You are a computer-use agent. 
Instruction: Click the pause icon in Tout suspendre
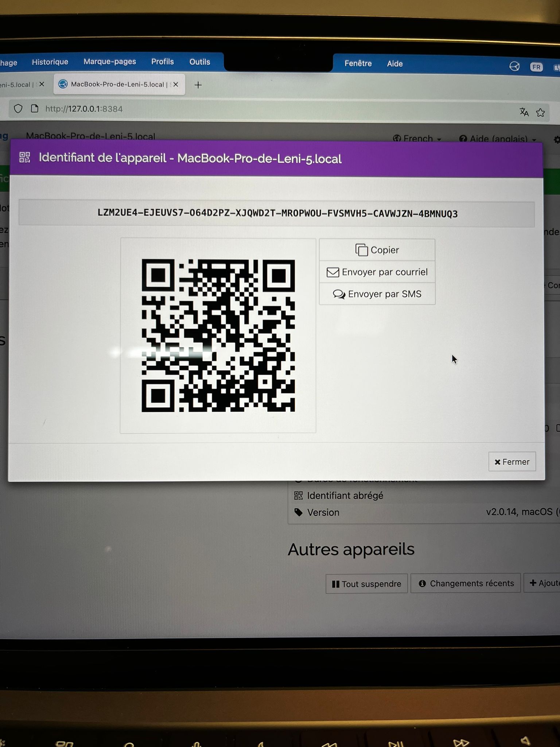[x=336, y=584]
